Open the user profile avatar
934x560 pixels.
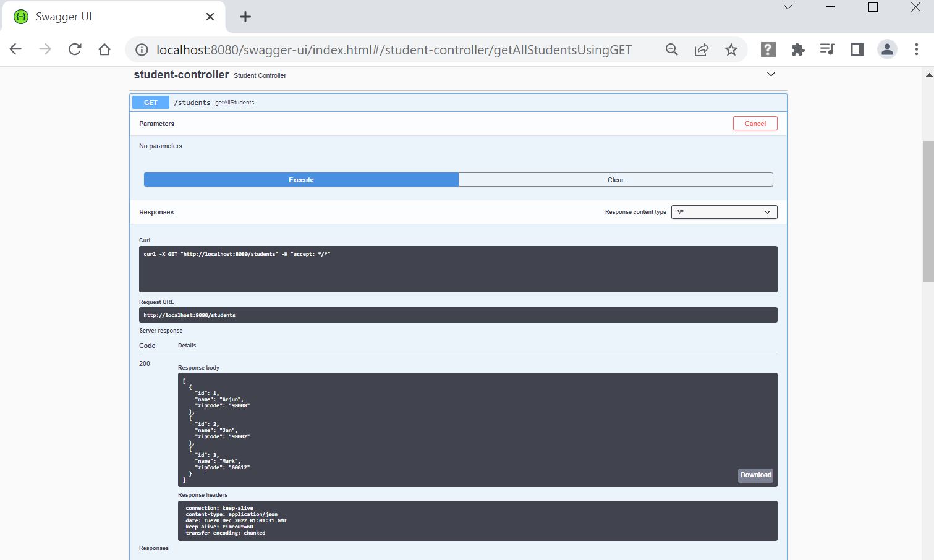[887, 49]
